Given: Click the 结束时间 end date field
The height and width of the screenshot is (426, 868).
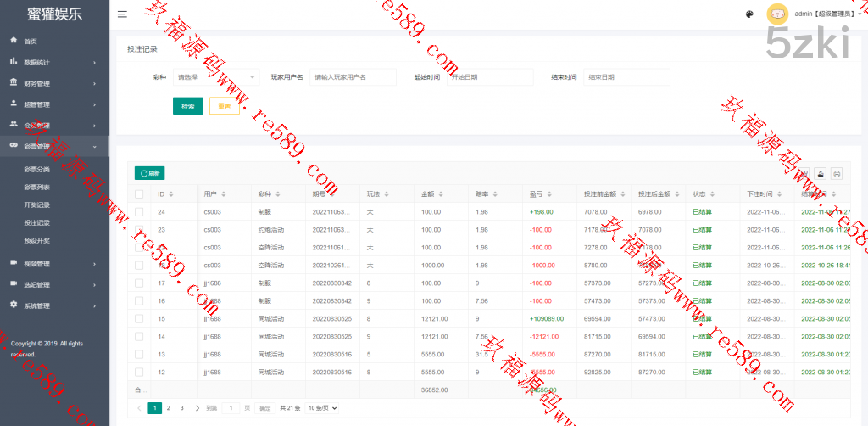Looking at the screenshot, I should tap(626, 77).
